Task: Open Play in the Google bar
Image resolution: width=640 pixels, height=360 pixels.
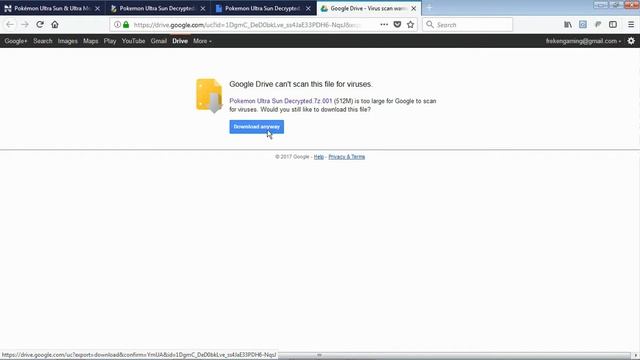Action: tap(110, 41)
